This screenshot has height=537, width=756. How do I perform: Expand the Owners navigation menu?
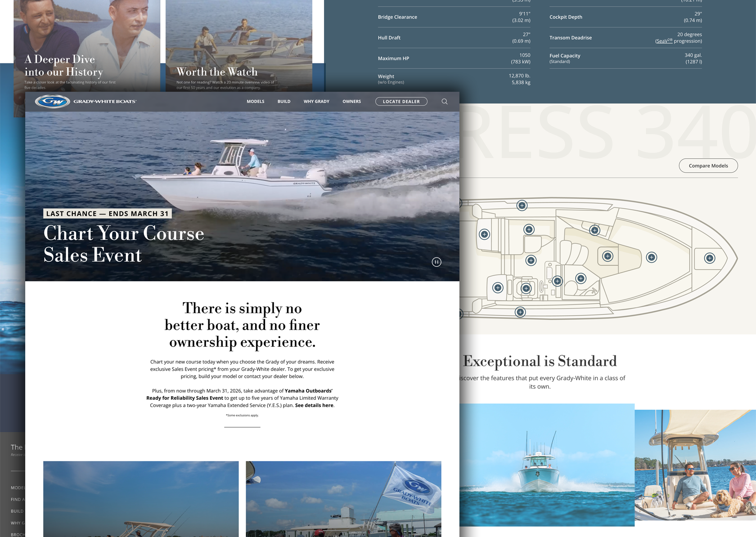click(351, 102)
